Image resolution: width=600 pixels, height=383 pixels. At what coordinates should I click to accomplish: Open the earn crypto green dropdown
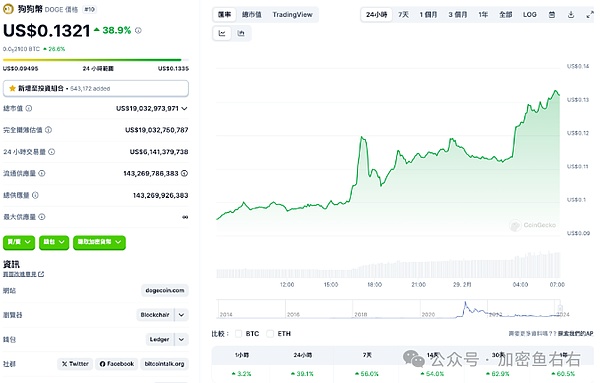(99, 242)
